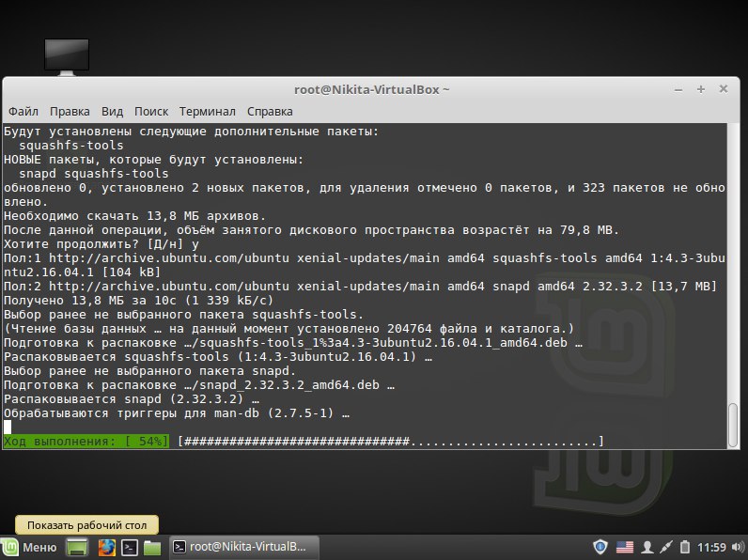Viewport: 748px width, 560px height.
Task: Click the line 'Хотите продолжить? [Д/н] y'
Action: pos(101,244)
